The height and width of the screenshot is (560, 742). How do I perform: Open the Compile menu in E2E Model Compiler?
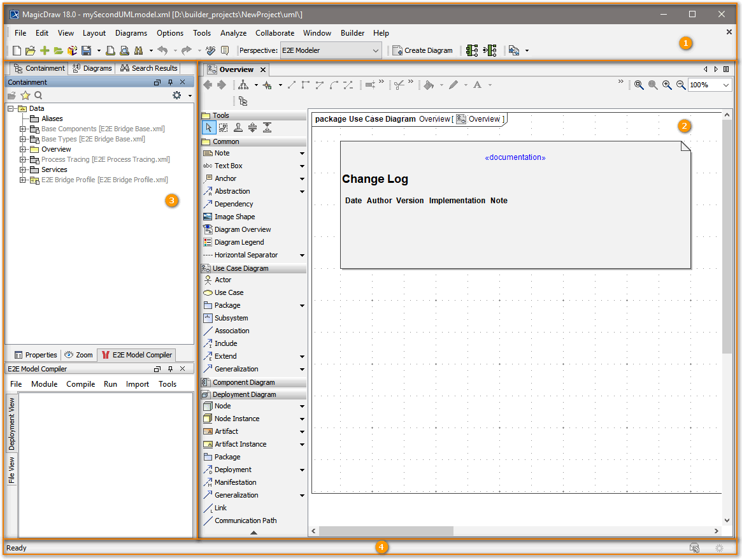coord(80,384)
